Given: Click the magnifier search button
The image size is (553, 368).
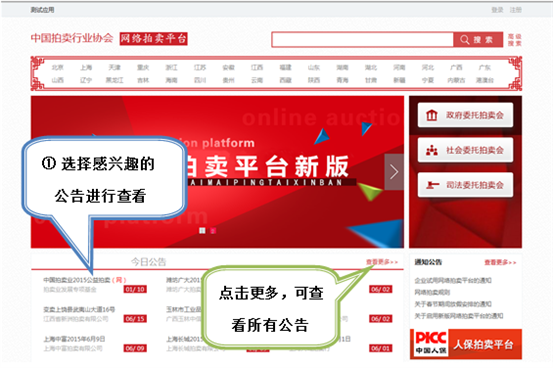Looking at the screenshot, I should pyautogui.click(x=478, y=40).
